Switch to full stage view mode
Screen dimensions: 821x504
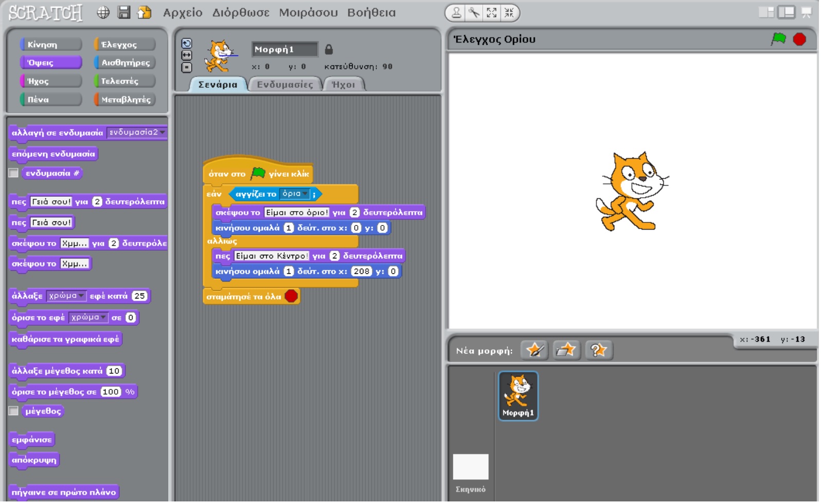pyautogui.click(x=786, y=12)
